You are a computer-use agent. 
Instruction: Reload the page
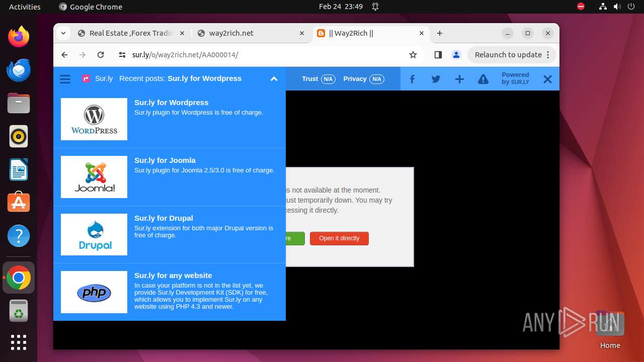point(101,55)
